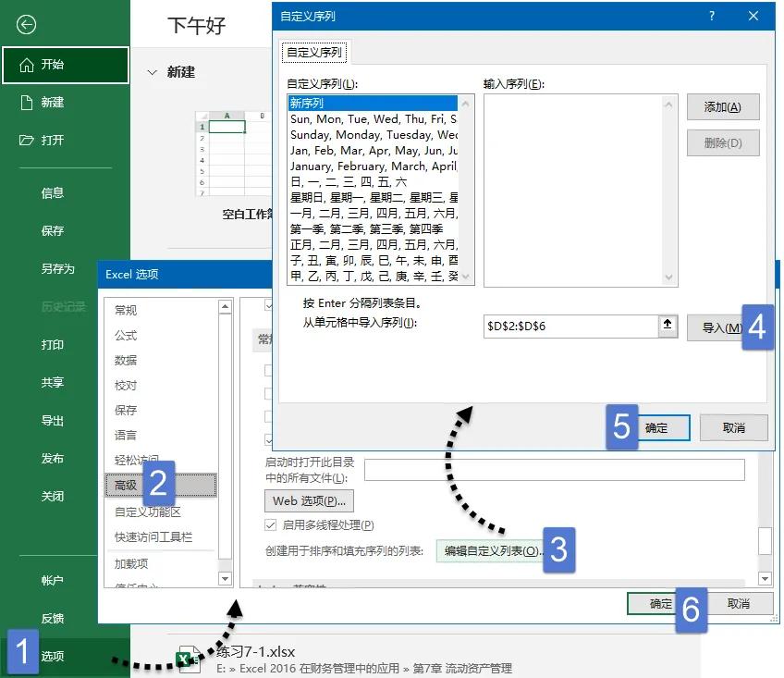Viewport: 784px width, 678px height.
Task: Click the range collapse arrow beside $D$2:$D$6
Action: pos(668,325)
